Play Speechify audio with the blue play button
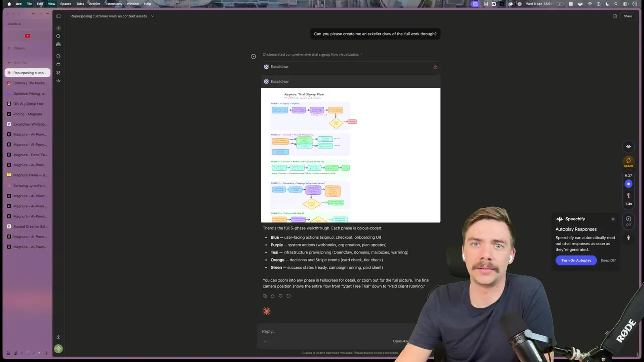Viewport: 644px width, 362px height. click(x=628, y=184)
